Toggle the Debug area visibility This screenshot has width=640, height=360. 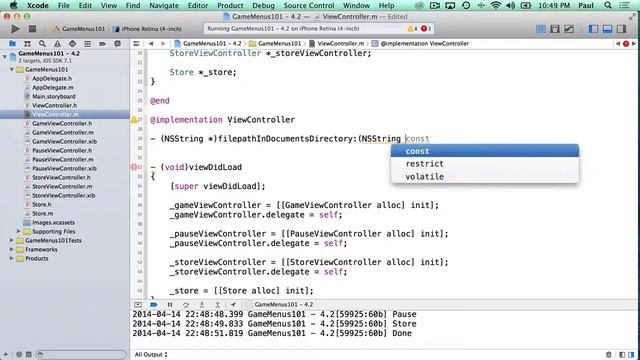(607, 29)
